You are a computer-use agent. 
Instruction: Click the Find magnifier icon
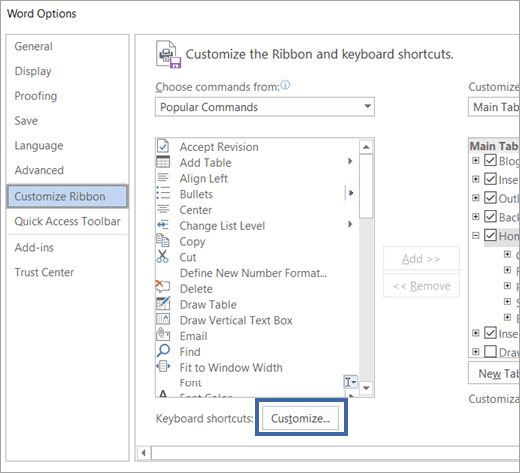[x=163, y=350]
